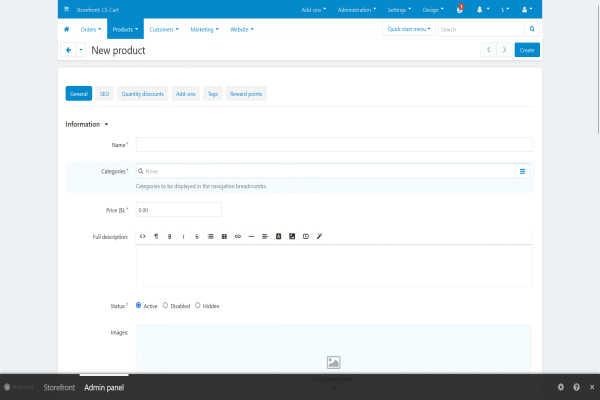Go to next product arrow

point(504,50)
